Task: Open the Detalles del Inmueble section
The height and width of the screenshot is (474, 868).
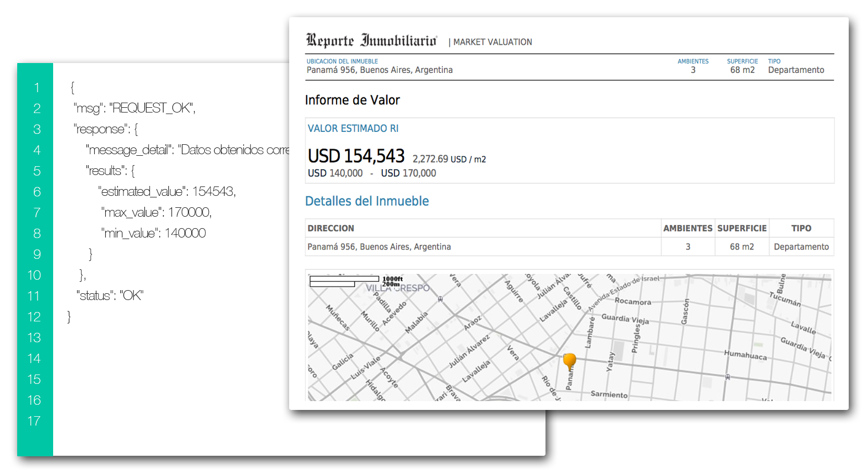Action: 367,201
